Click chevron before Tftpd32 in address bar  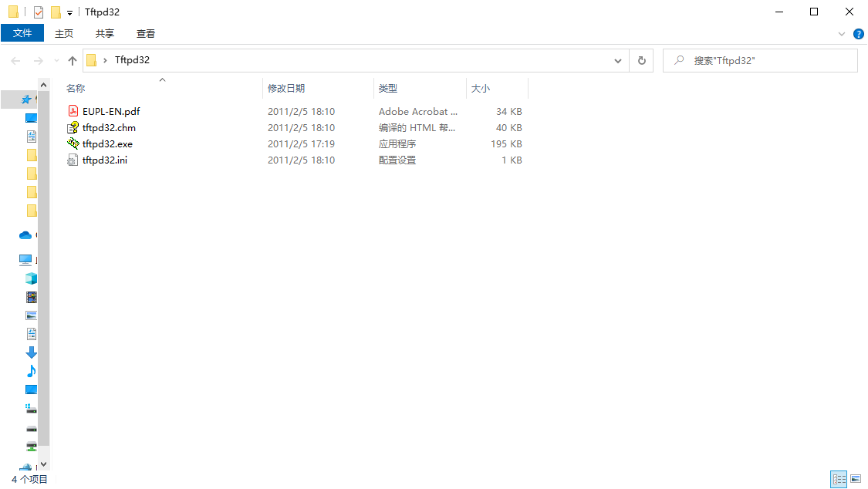click(x=105, y=60)
